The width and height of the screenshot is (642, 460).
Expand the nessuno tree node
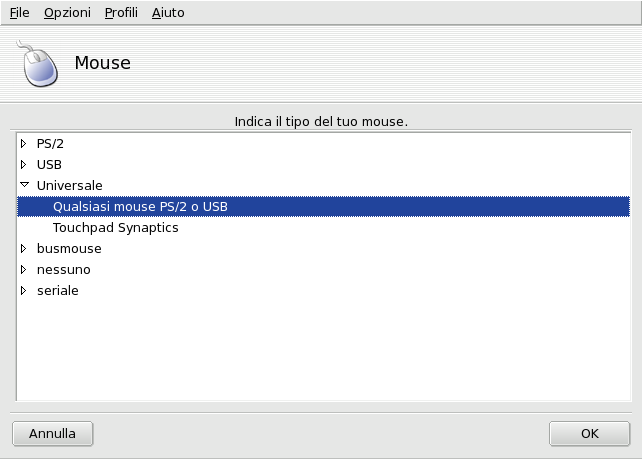click(24, 269)
